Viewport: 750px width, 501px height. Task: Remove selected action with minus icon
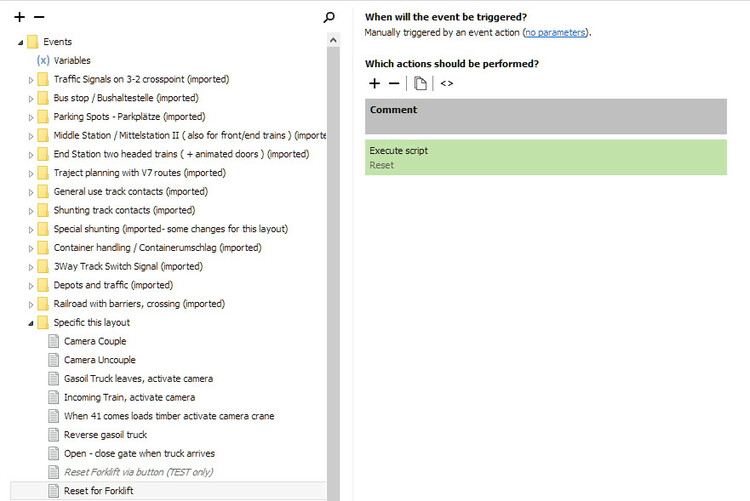(x=394, y=83)
